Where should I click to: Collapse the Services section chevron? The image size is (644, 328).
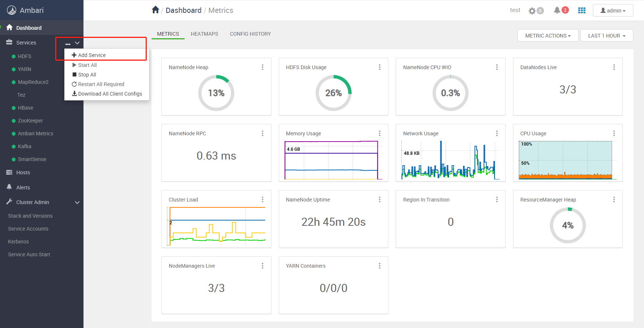point(77,43)
